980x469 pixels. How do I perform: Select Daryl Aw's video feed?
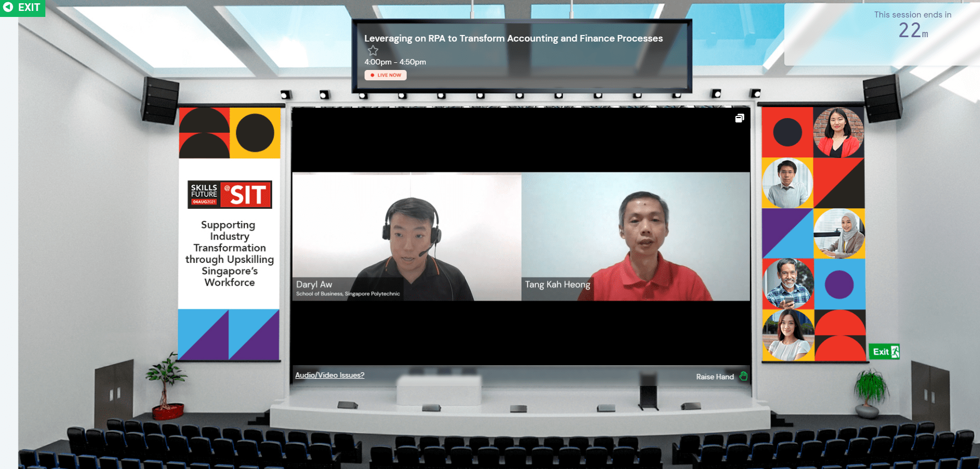pos(407,237)
